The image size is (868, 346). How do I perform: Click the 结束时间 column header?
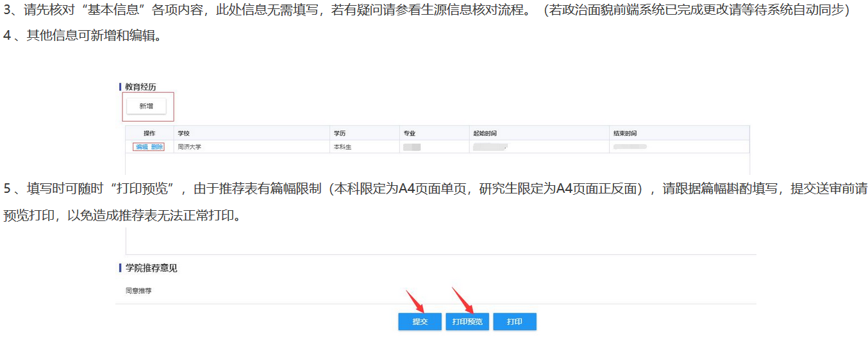(625, 133)
